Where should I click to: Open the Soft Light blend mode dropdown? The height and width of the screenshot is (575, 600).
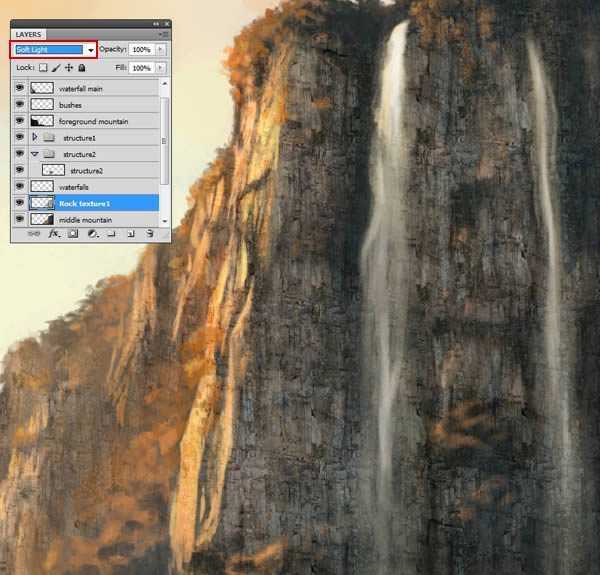pos(90,49)
